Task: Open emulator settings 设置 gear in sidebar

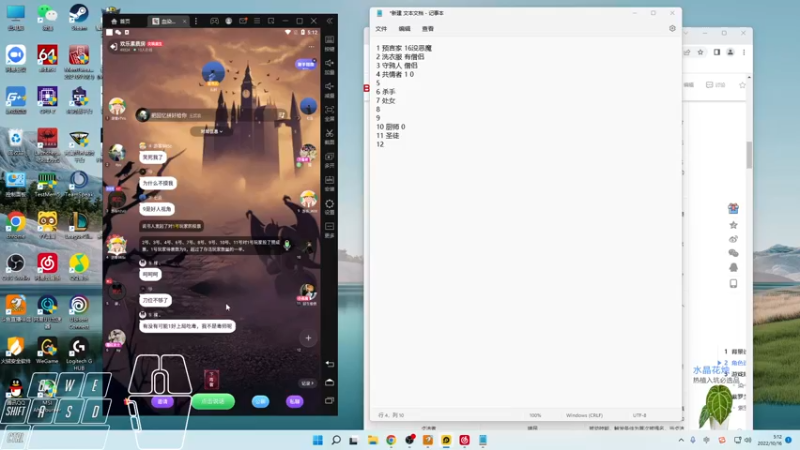Action: [x=330, y=207]
